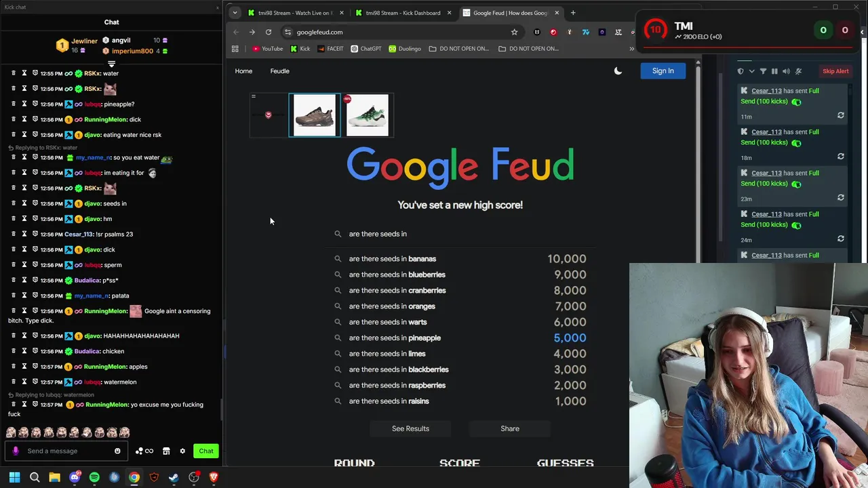Go back in browser history
This screenshot has width=868, height=488.
(x=235, y=32)
